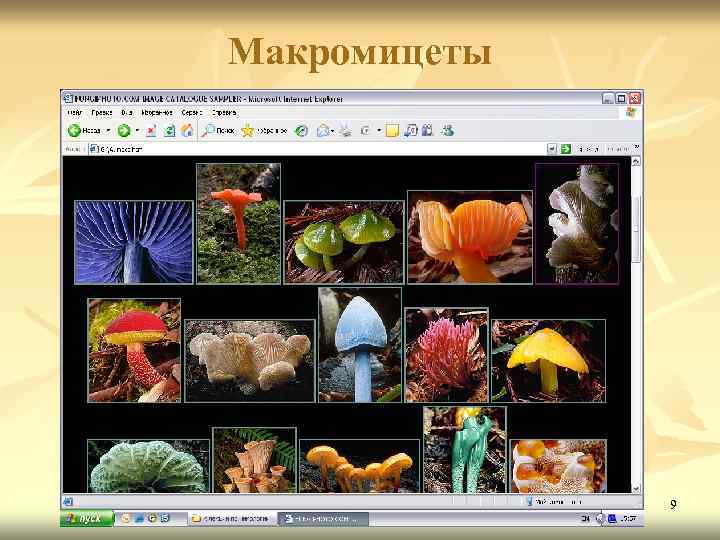This screenshot has height=540, width=720.
Task: Click the third quick launch icon
Action: [152, 519]
